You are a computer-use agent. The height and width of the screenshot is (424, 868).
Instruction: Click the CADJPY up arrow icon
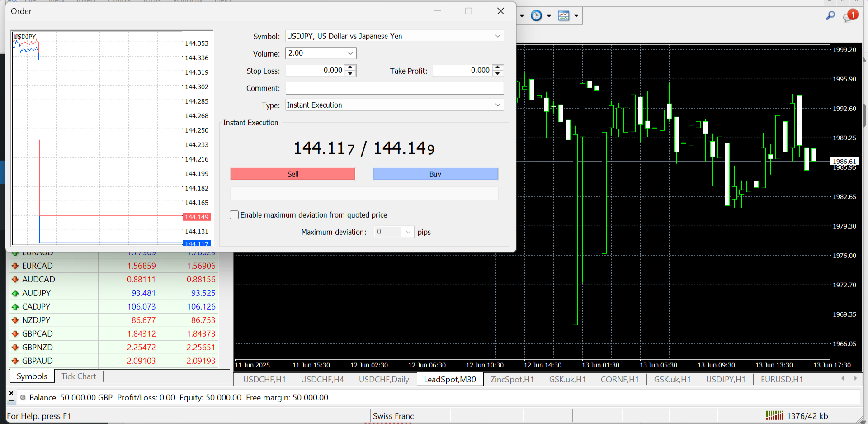point(15,307)
